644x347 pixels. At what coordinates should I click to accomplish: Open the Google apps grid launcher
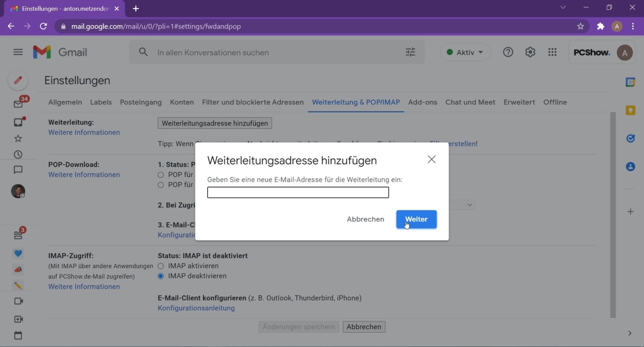[552, 52]
